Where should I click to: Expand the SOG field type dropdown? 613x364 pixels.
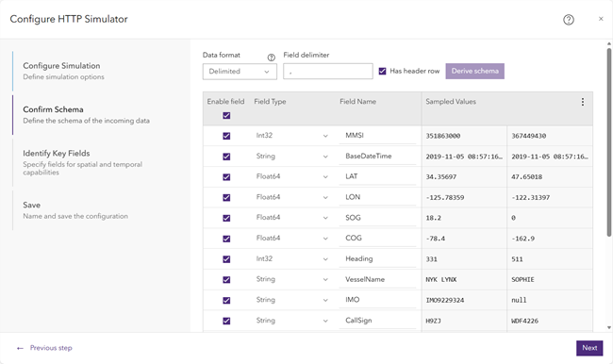point(292,218)
